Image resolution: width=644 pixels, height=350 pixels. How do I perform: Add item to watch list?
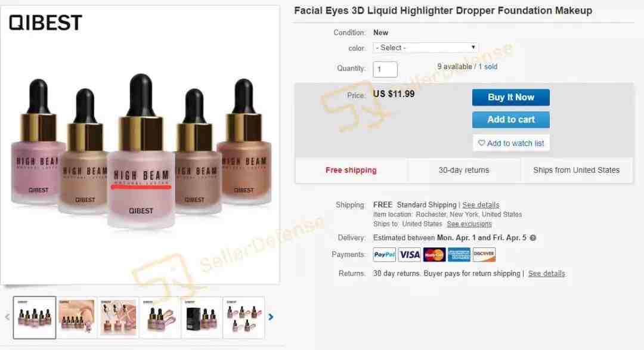(x=511, y=143)
